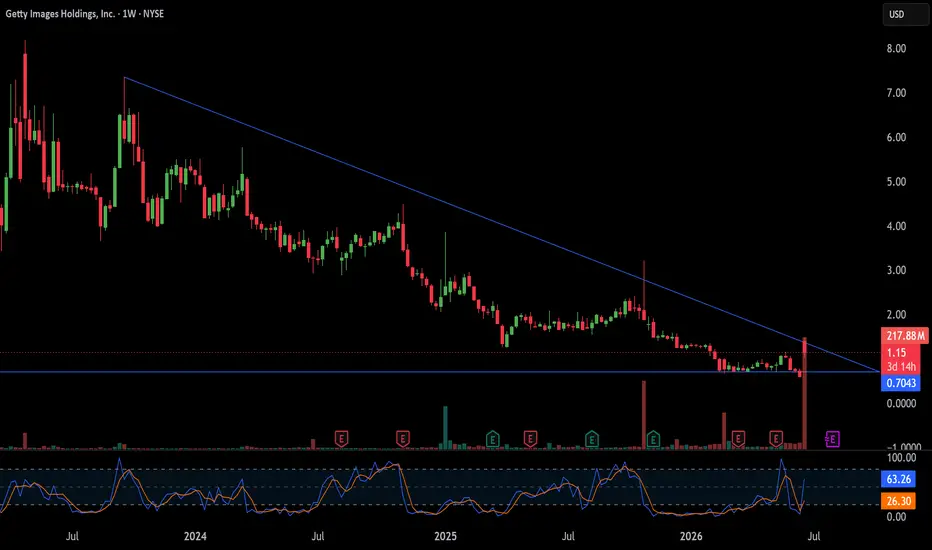932x550 pixels.
Task: Click the Getty Images Holdings symbol title
Action: 60,14
